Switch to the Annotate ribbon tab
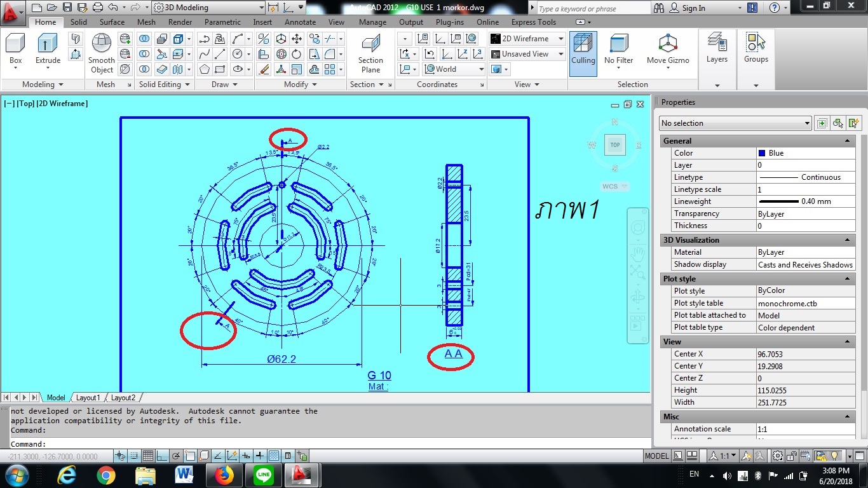This screenshot has height=488, width=868. pos(300,22)
